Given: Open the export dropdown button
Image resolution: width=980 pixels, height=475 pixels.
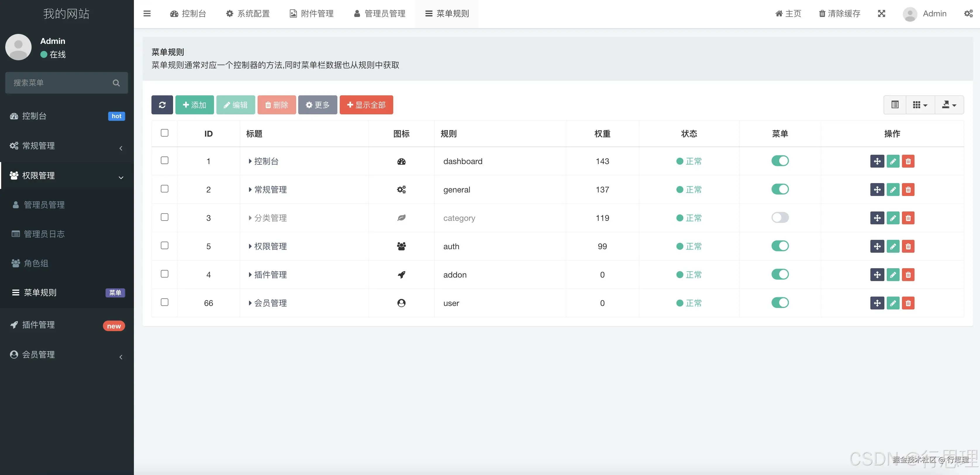Looking at the screenshot, I should pyautogui.click(x=949, y=105).
